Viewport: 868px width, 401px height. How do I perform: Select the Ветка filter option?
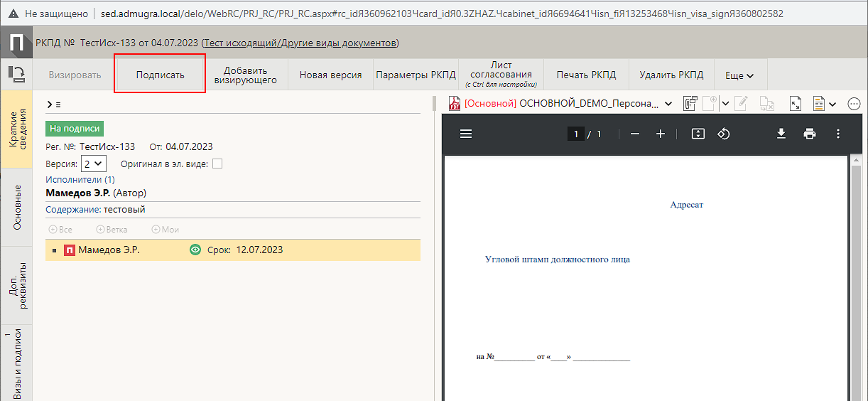point(112,230)
